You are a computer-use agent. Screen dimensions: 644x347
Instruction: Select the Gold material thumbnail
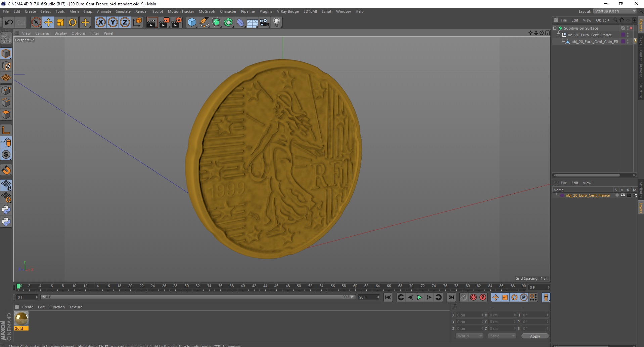21,319
